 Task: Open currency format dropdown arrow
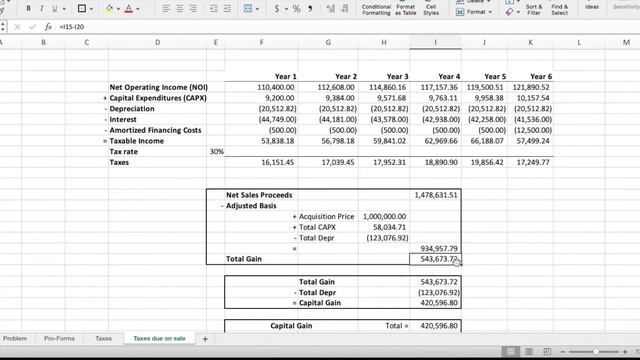(x=286, y=9)
